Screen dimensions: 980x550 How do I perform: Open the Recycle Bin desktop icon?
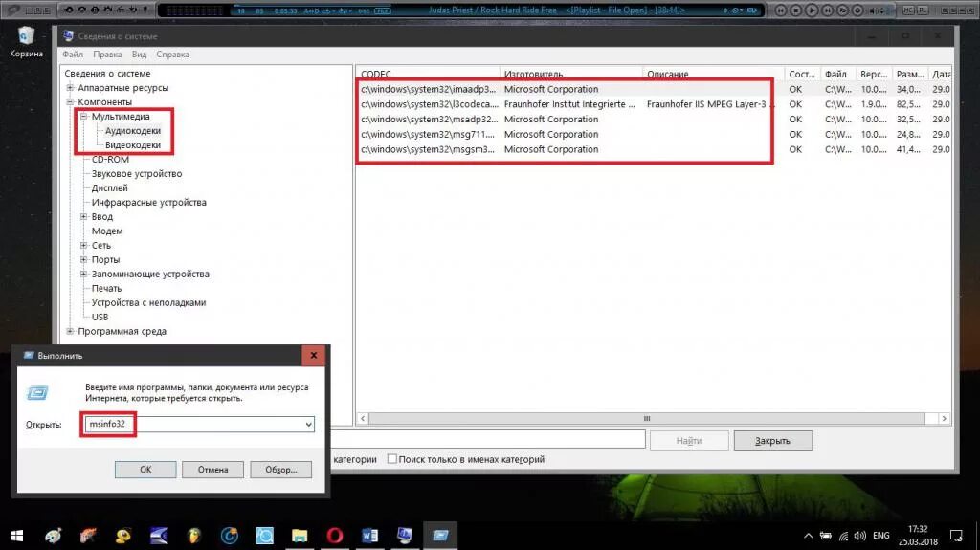pyautogui.click(x=26, y=42)
